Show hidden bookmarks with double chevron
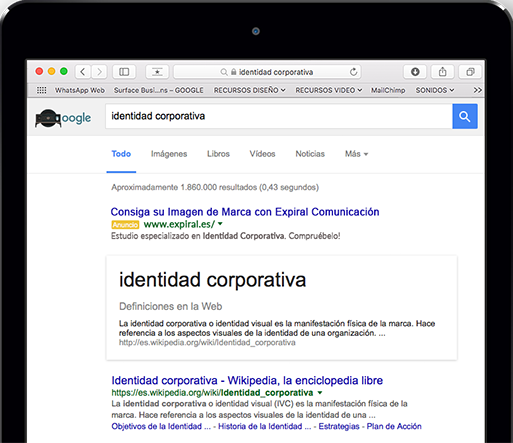Viewport: 513px width, 443px height. tap(477, 90)
